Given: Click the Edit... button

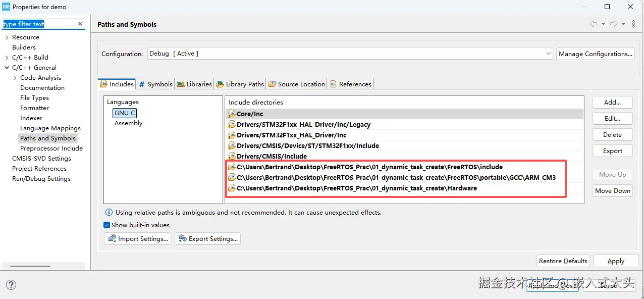Looking at the screenshot, I should click(x=612, y=118).
